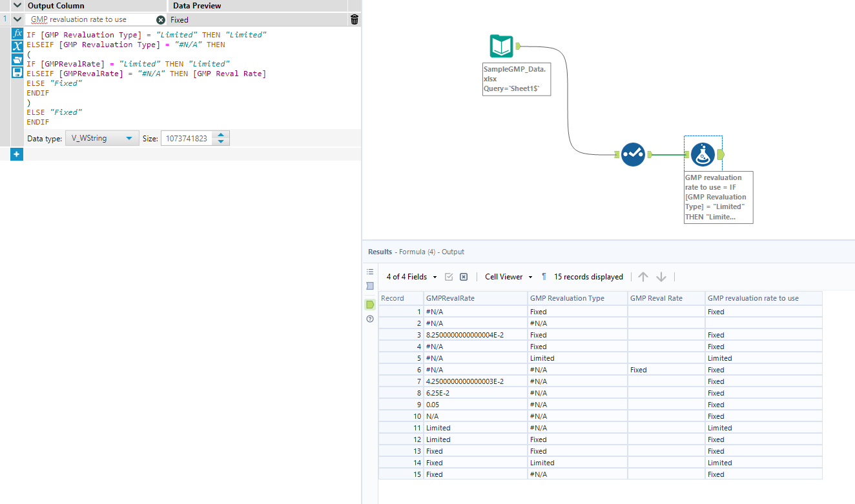Click the GMP Revaluation Type column header
This screenshot has height=504, width=855.
[566, 298]
